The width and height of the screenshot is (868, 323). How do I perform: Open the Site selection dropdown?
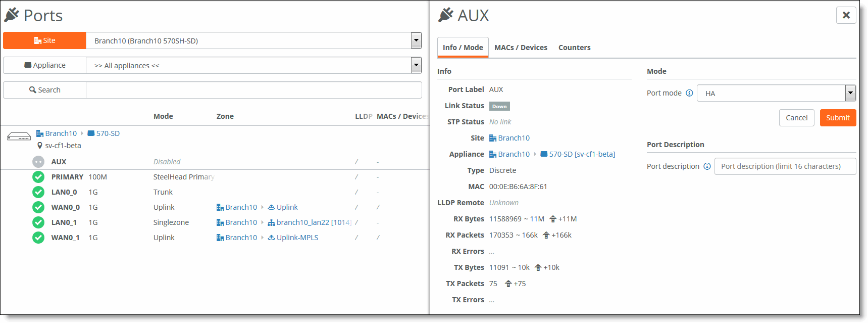coord(416,40)
